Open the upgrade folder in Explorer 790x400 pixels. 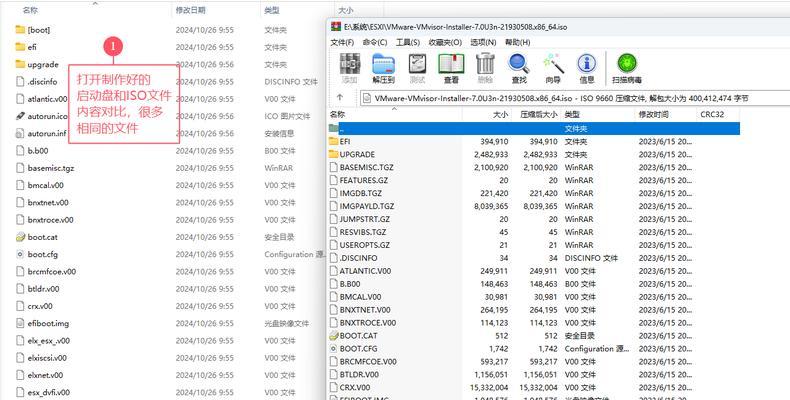37,64
